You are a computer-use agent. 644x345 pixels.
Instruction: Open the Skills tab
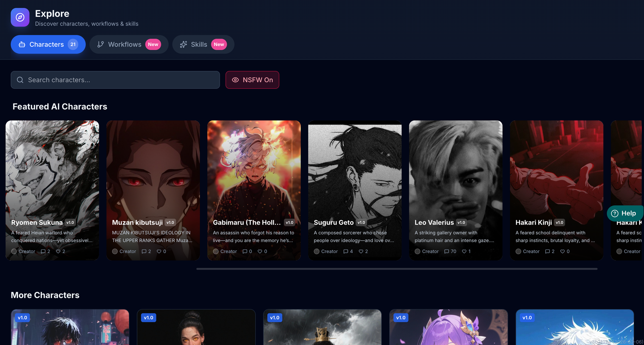pyautogui.click(x=203, y=44)
